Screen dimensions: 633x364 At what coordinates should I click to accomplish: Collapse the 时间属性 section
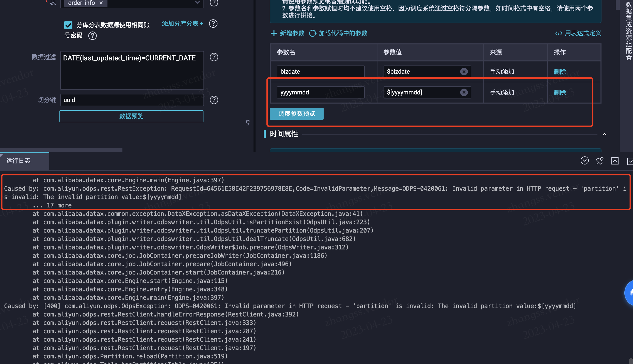click(604, 134)
